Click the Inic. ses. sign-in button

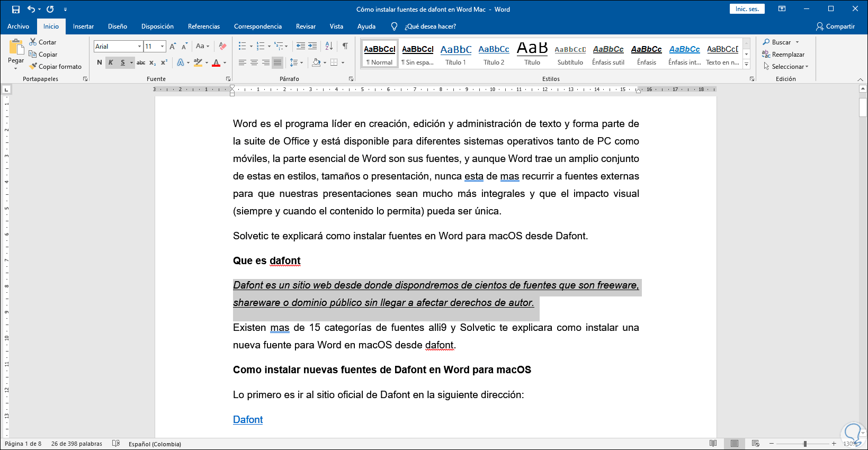[x=747, y=9]
